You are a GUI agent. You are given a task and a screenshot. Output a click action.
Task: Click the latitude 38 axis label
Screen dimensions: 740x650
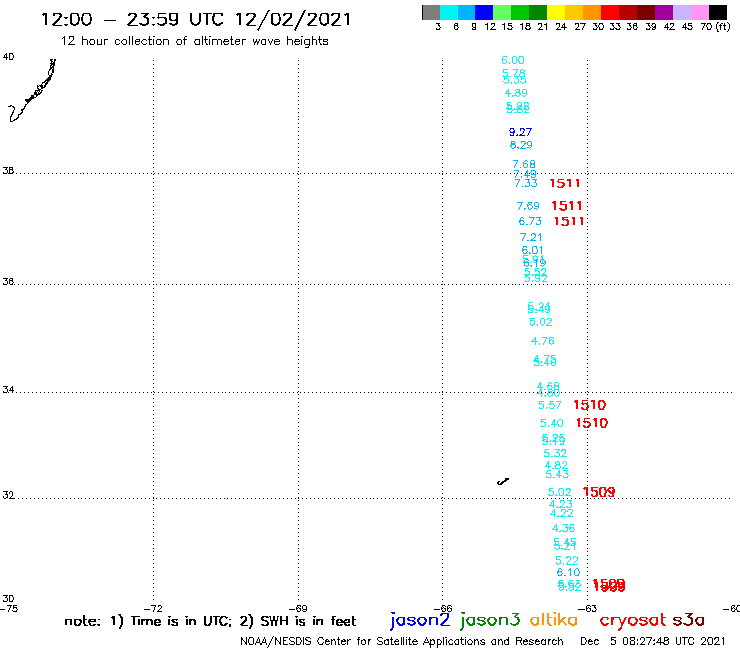click(x=8, y=171)
